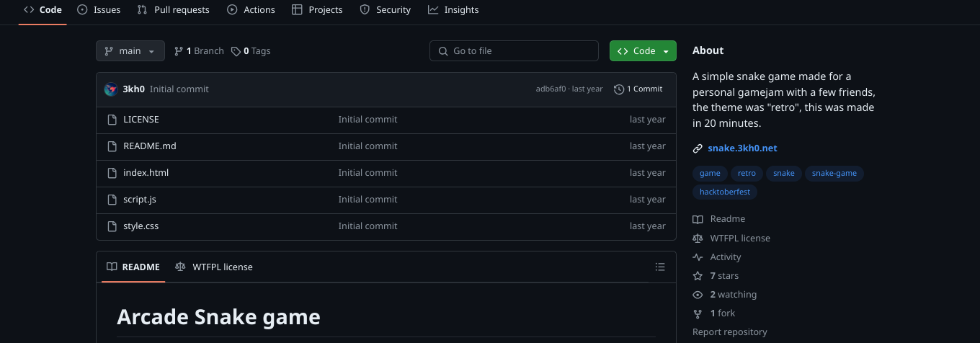Click the star icon next to 7 stars
Viewport: 980px width, 343px height.
tap(698, 276)
